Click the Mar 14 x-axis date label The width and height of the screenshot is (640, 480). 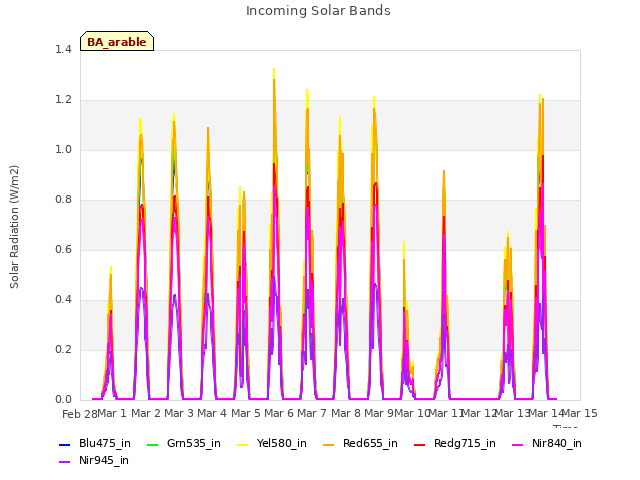point(546,414)
